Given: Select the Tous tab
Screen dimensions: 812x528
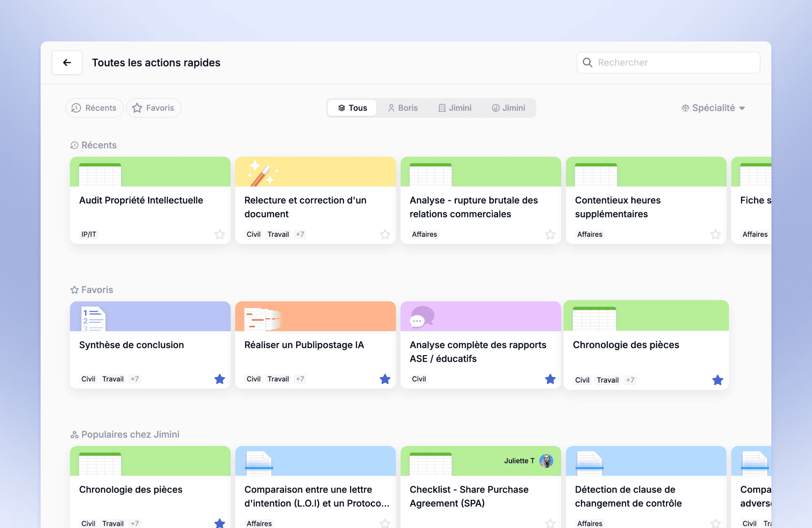Looking at the screenshot, I should pos(352,108).
